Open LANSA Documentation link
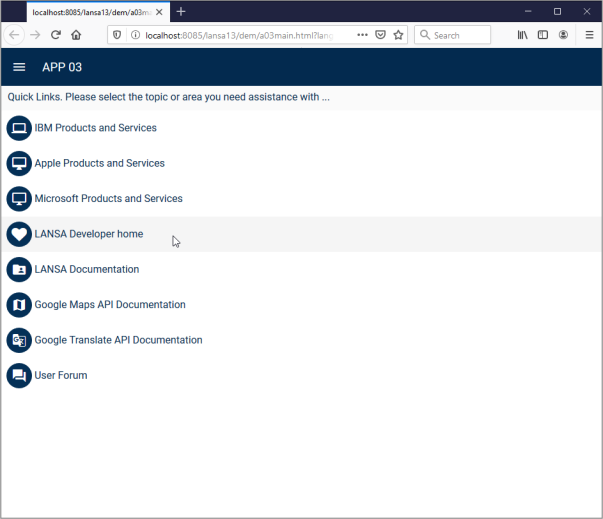The width and height of the screenshot is (603, 519). pyautogui.click(x=87, y=269)
